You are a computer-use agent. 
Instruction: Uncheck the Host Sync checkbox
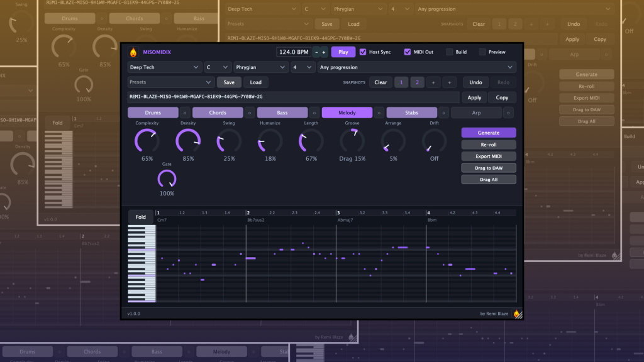coord(363,52)
